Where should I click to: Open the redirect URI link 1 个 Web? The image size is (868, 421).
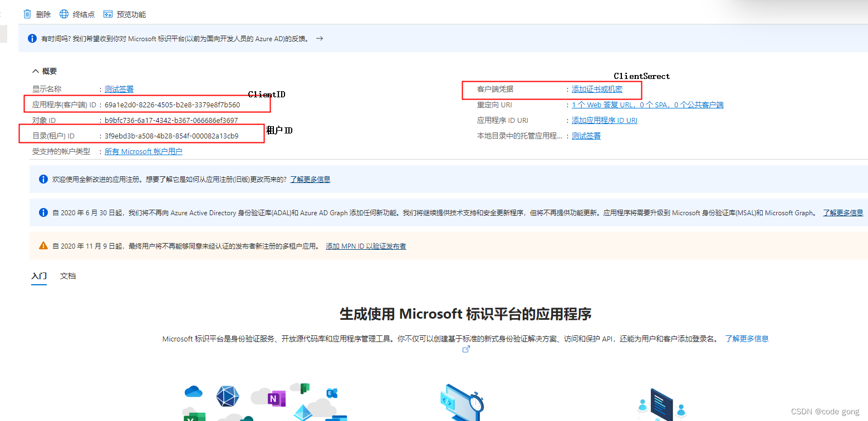pos(648,105)
